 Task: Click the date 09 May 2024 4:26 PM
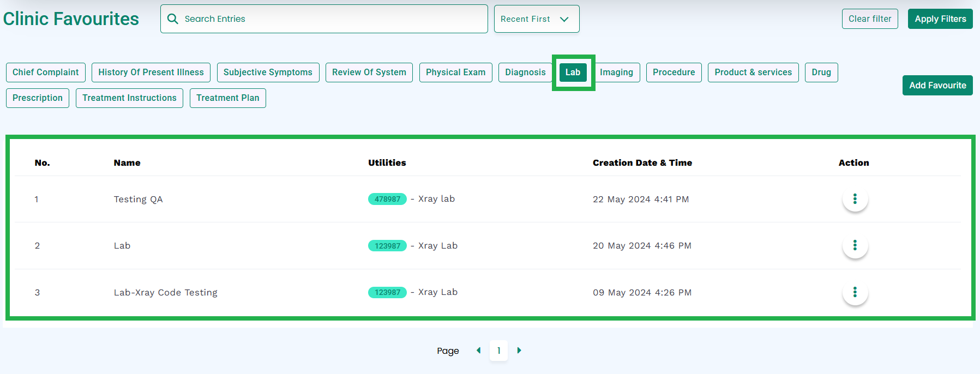pos(642,293)
